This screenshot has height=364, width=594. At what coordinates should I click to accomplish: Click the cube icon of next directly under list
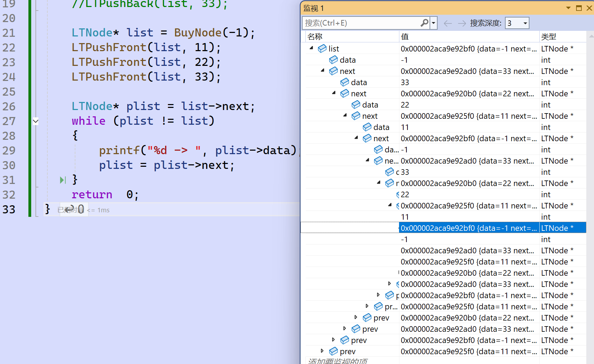pyautogui.click(x=333, y=71)
